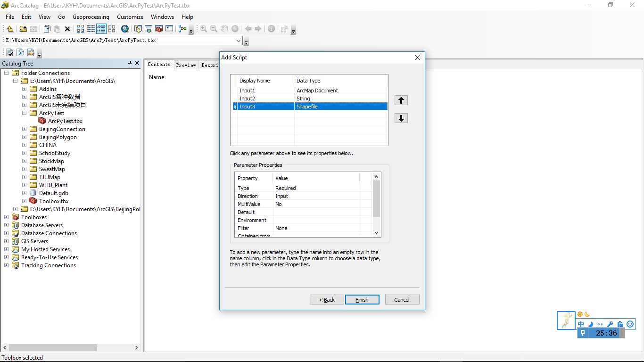644x362 pixels.
Task: Click the Disconnect From Folder icon
Action: pyautogui.click(x=33, y=29)
